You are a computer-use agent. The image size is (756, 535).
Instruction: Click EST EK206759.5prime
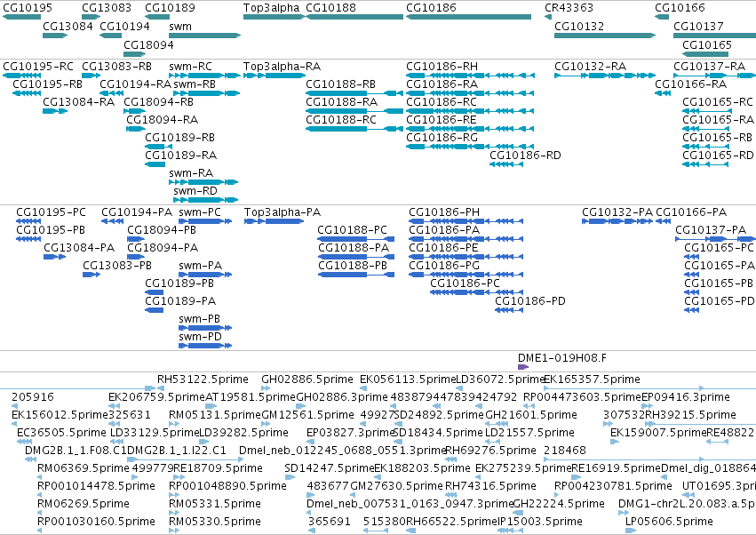[156, 397]
